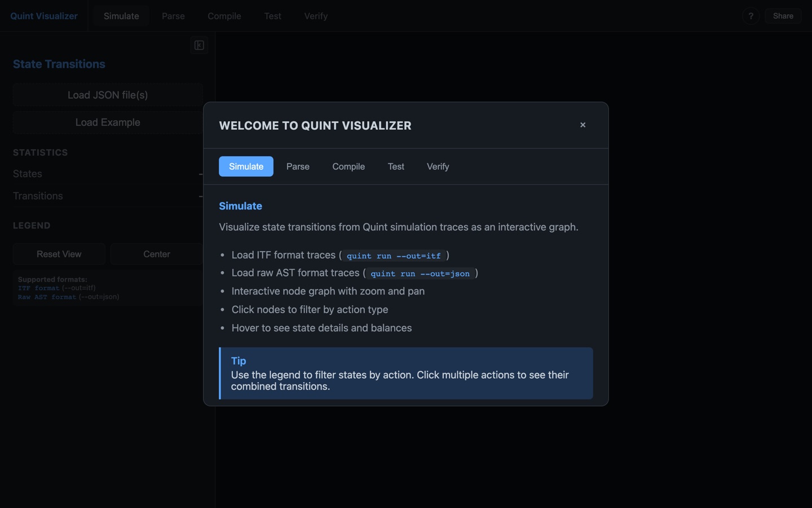Select the Simulate tab in the dialog

click(246, 167)
